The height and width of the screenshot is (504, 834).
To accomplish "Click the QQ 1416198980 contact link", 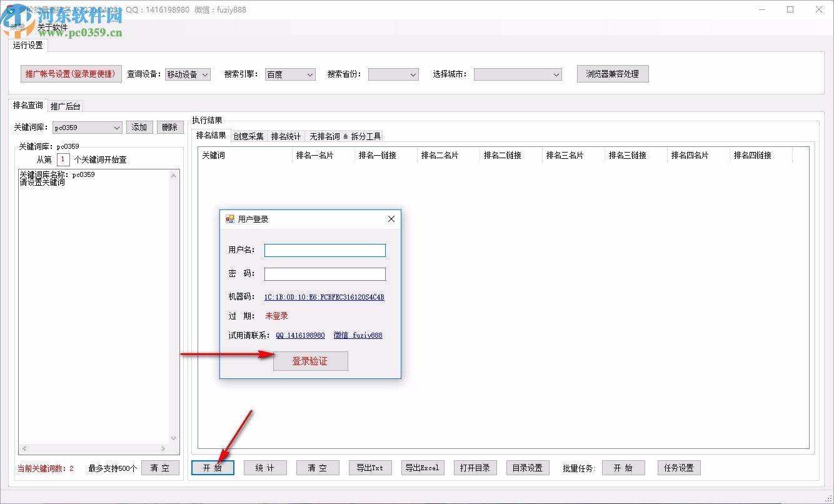I will click(x=300, y=335).
